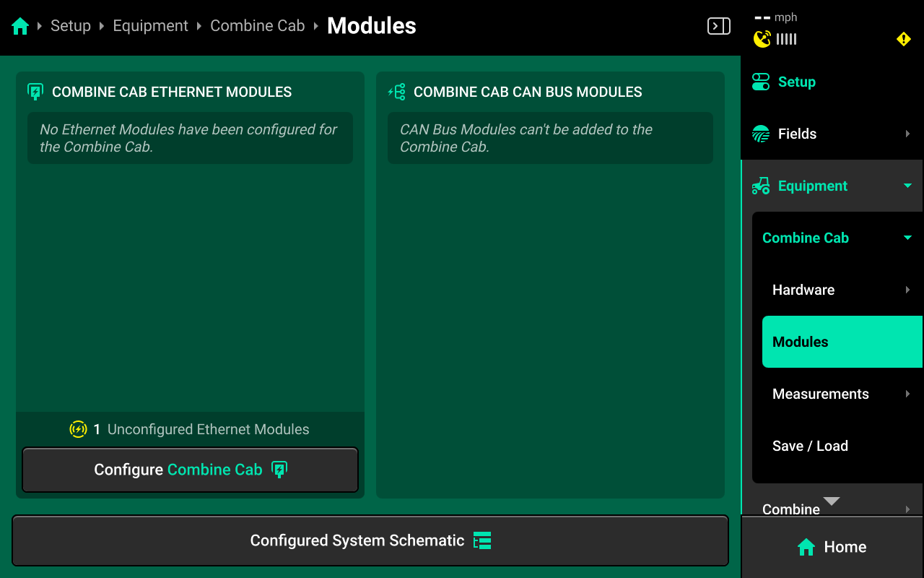The width and height of the screenshot is (924, 578).
Task: Click the home icon in breadcrumb
Action: coord(20,27)
